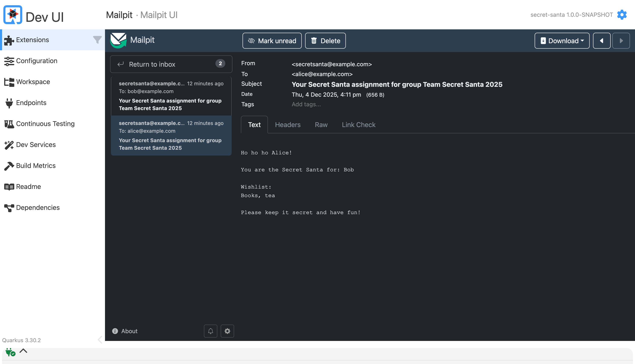Viewport: 635px width, 364px height.
Task: Mark the message as unread
Action: pos(272,41)
